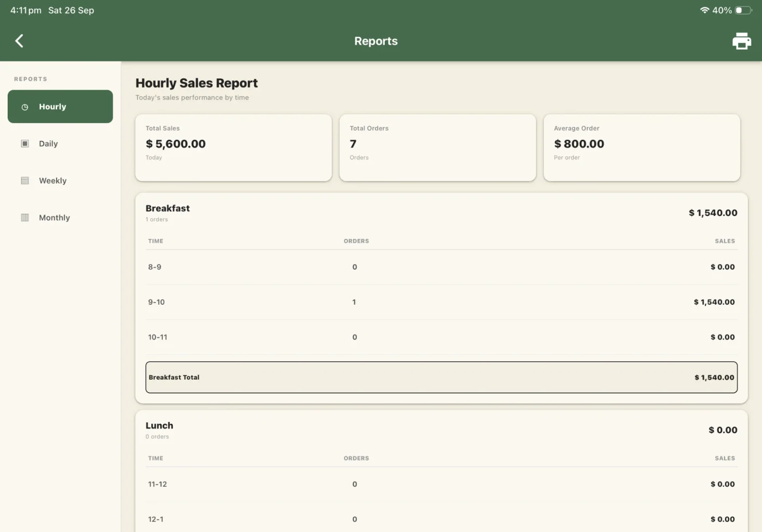Click the Lunch section title

click(159, 425)
